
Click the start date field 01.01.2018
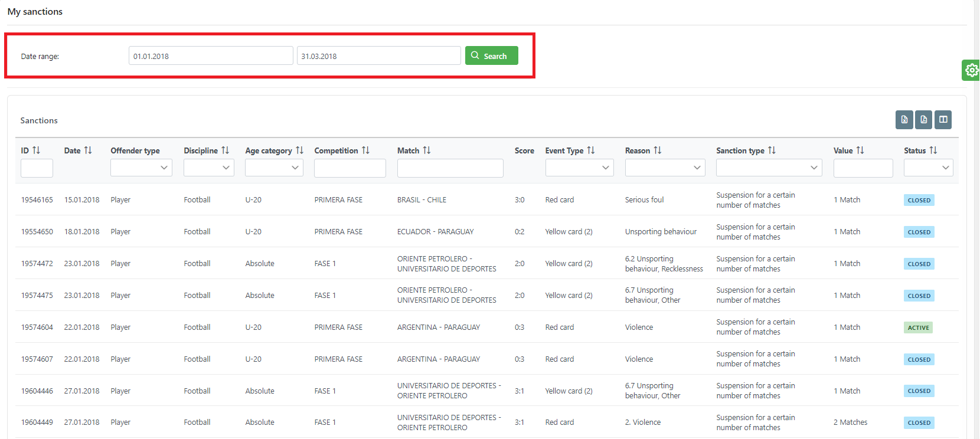click(x=211, y=56)
